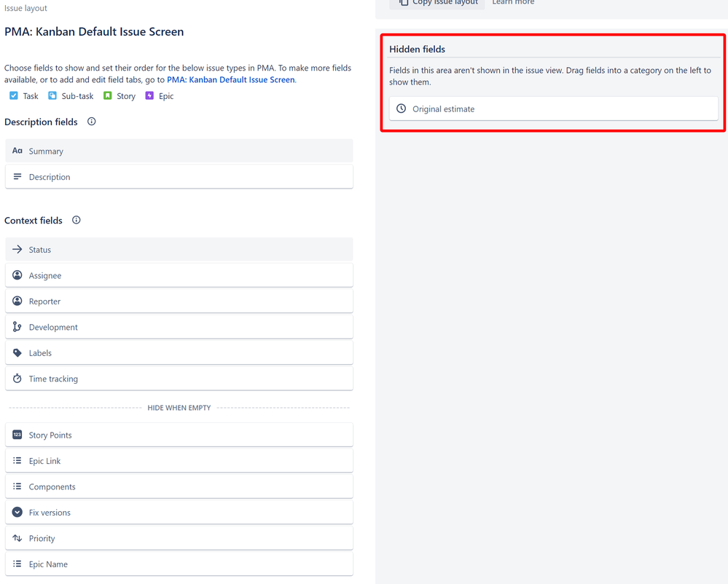
Task: Select the Labels field row
Action: click(179, 352)
